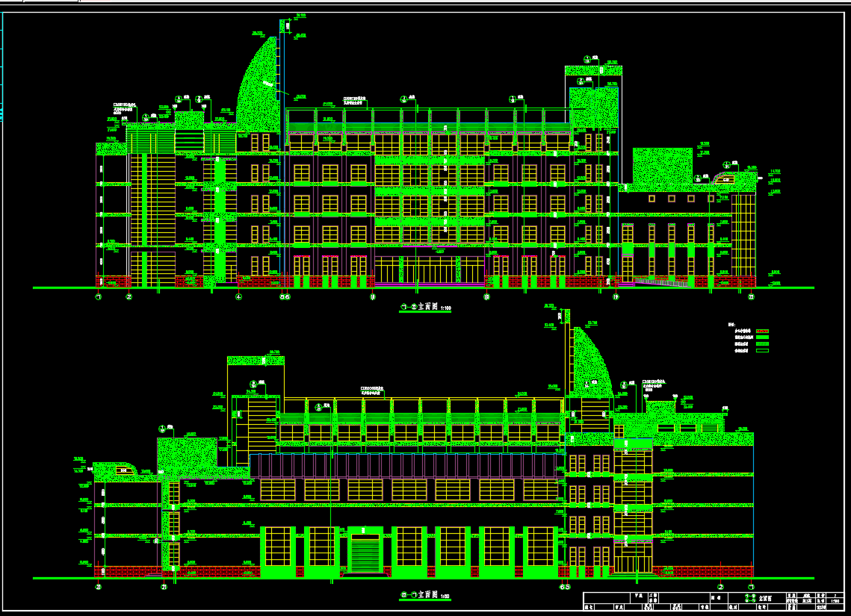Viewport: 851px width, 616px height.
Task: Click axis bubble 19 under the top elevation
Action: click(616, 297)
